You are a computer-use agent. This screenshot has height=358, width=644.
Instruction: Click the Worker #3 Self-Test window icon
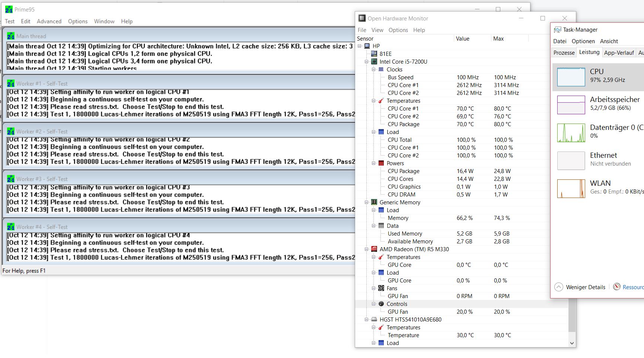11,179
